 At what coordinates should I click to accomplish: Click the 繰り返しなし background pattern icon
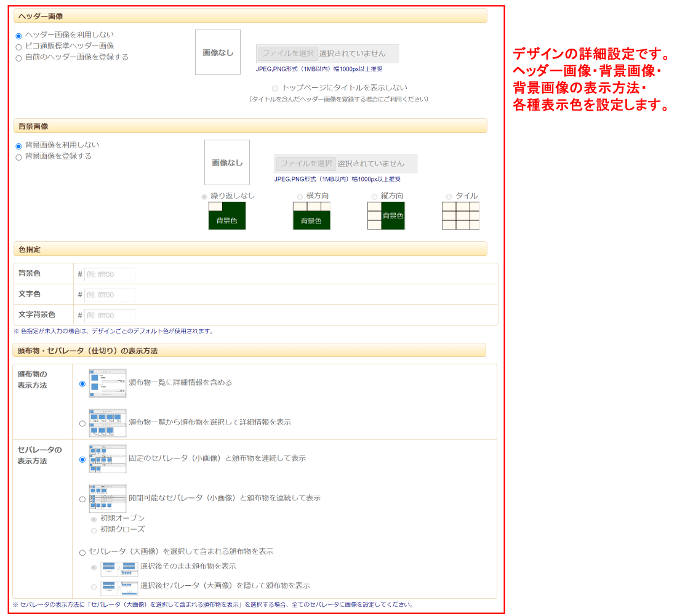(x=227, y=215)
